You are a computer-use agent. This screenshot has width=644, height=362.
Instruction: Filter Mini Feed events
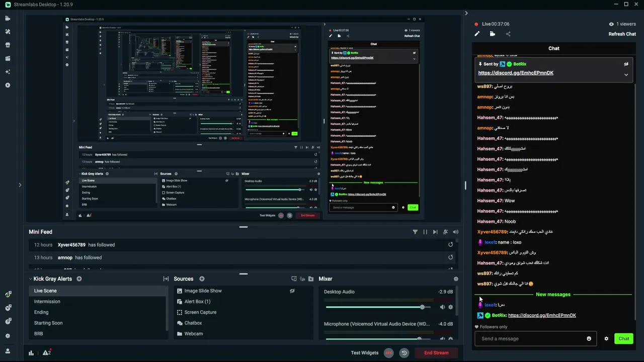415,232
